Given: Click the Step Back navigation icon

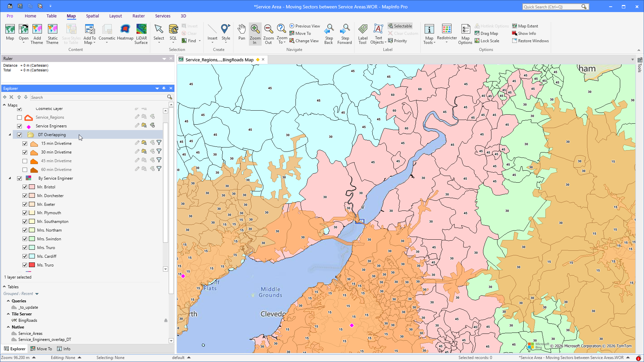Looking at the screenshot, I should coord(329,34).
